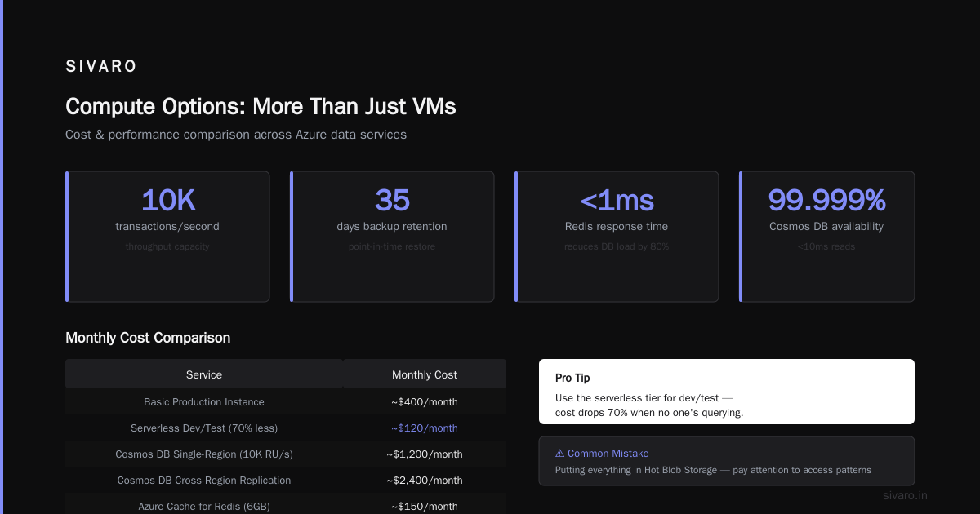Select the 35 days backup retention card

click(392, 237)
